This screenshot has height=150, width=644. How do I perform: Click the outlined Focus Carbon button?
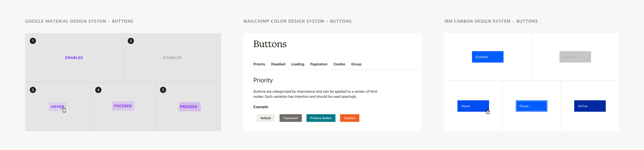pos(531,106)
